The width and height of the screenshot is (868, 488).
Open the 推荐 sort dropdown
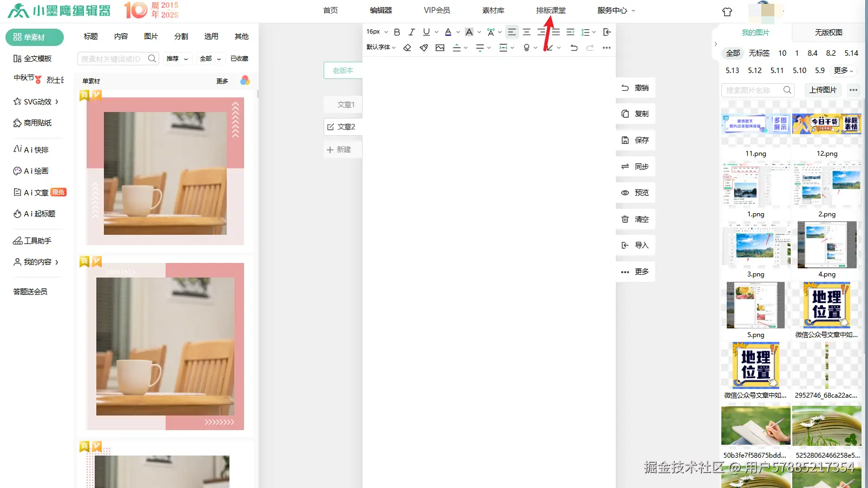(177, 58)
